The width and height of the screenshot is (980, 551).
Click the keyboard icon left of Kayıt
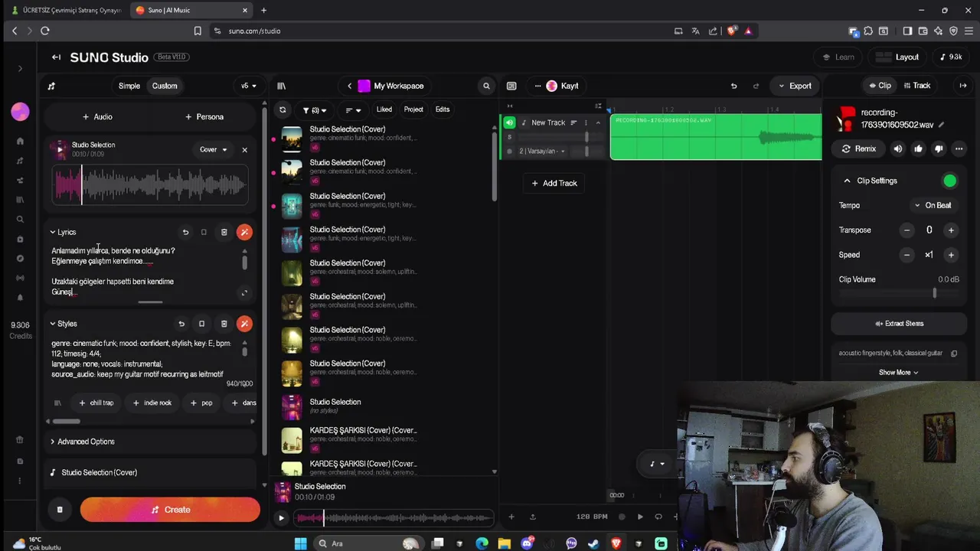click(x=511, y=86)
